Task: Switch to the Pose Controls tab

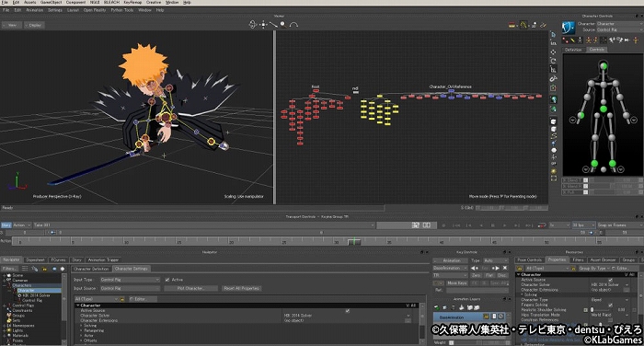Action: click(529, 259)
